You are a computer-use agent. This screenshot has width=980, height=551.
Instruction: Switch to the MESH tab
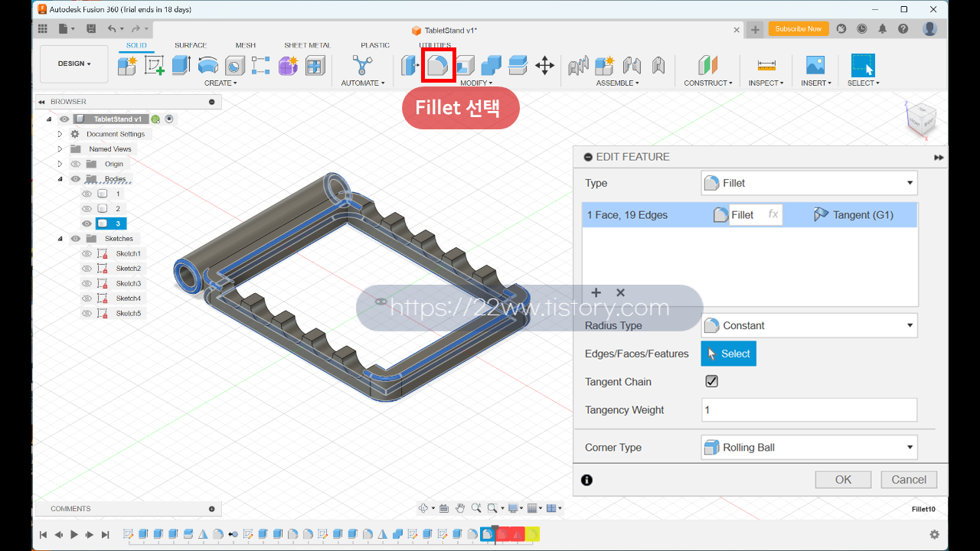(246, 45)
